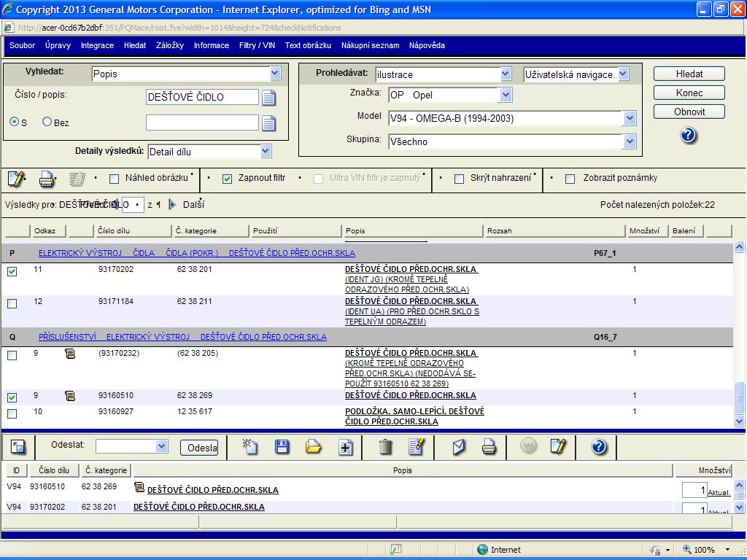This screenshot has width=747, height=560.
Task: Open the Model dropdown showing V94 - OMEGA-B
Action: click(630, 118)
